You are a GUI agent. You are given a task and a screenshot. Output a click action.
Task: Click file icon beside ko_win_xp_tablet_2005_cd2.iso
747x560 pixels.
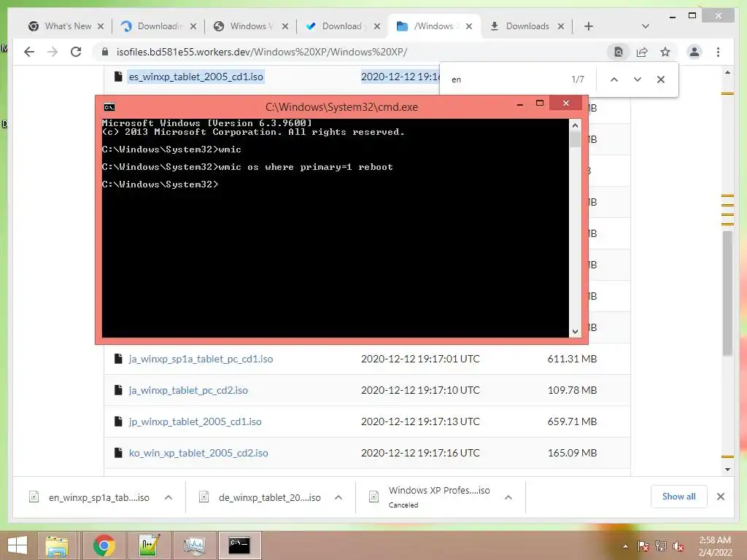click(118, 453)
